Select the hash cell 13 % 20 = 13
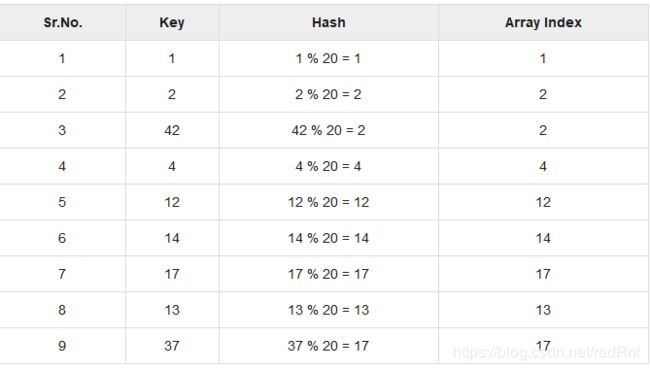Viewport: 650px width, 370px height. 328,310
